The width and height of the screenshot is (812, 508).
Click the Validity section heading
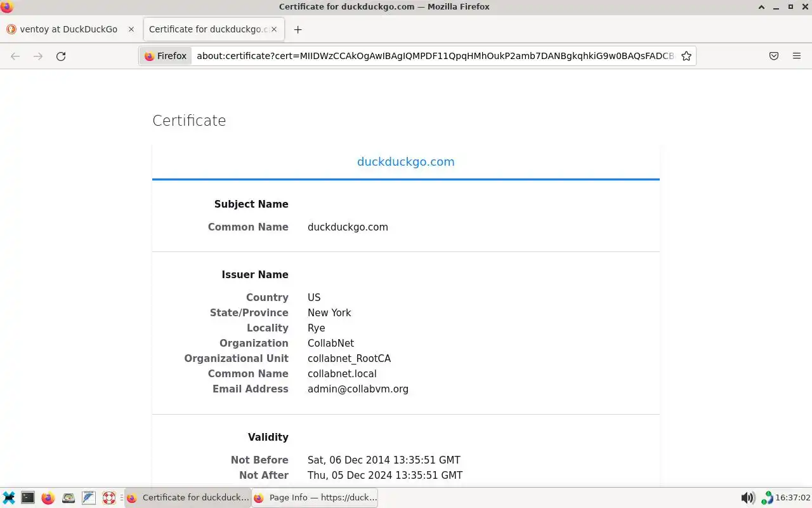click(x=268, y=438)
